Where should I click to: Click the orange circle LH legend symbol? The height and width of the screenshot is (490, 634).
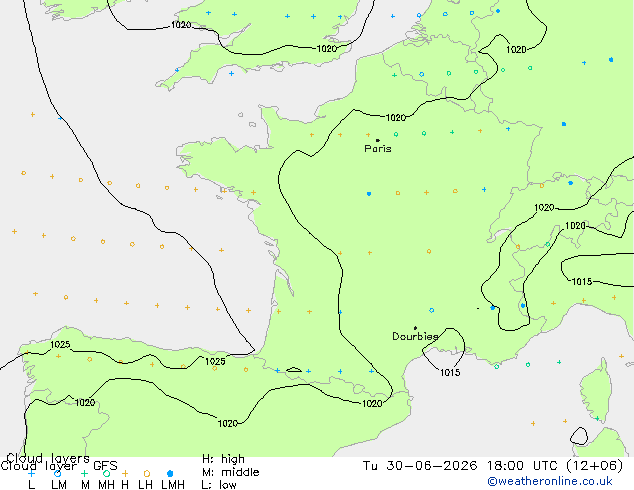(x=147, y=473)
